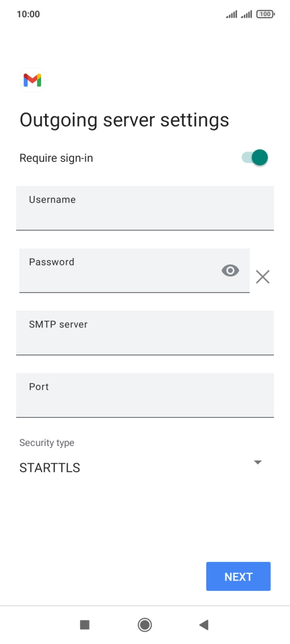
Task: Click the Gmail app icon
Action: point(32,80)
